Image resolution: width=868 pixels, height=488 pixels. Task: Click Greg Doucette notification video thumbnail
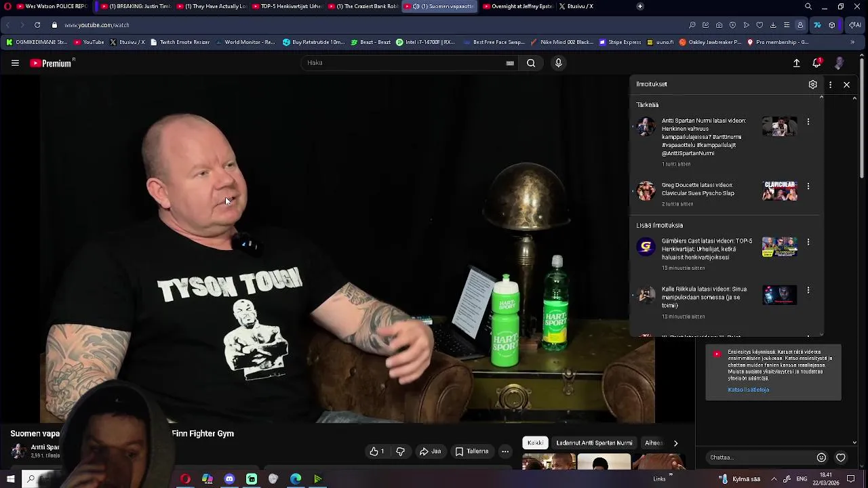pos(780,190)
